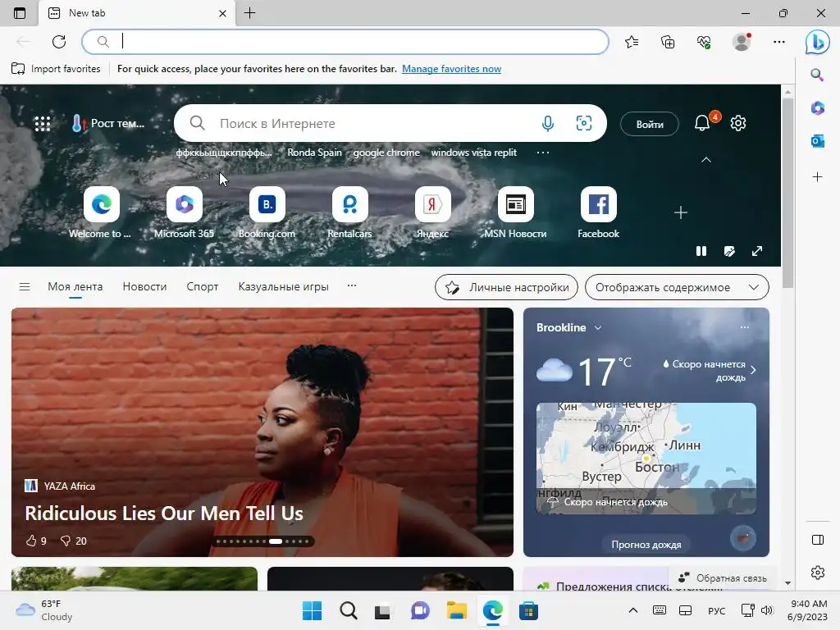Open sidebar settings gear icon
The height and width of the screenshot is (630, 840).
point(818,572)
